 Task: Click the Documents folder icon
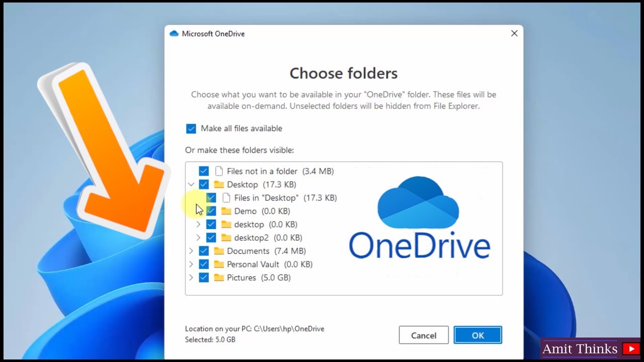[219, 251]
